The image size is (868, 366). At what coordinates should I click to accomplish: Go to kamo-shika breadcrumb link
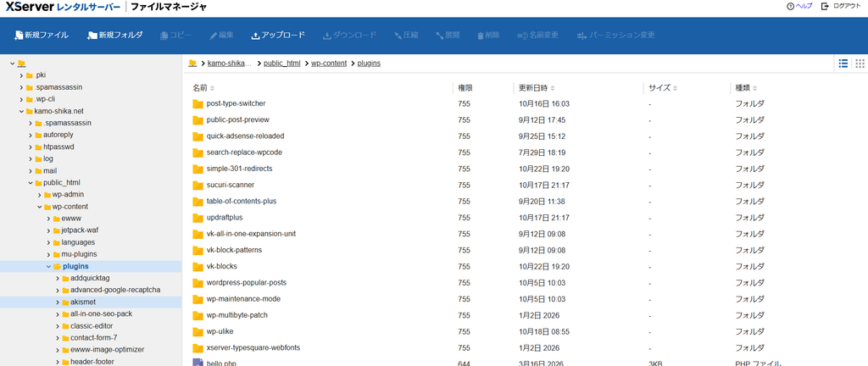pyautogui.click(x=229, y=63)
